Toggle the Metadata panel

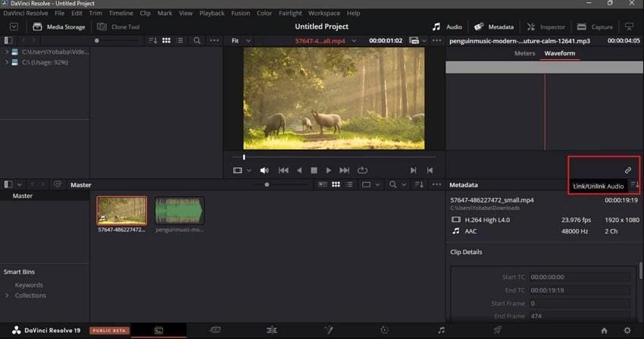(494, 27)
